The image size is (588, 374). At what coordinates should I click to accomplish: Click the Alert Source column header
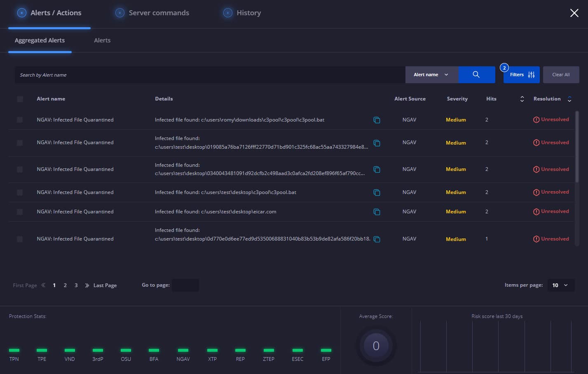(x=410, y=99)
